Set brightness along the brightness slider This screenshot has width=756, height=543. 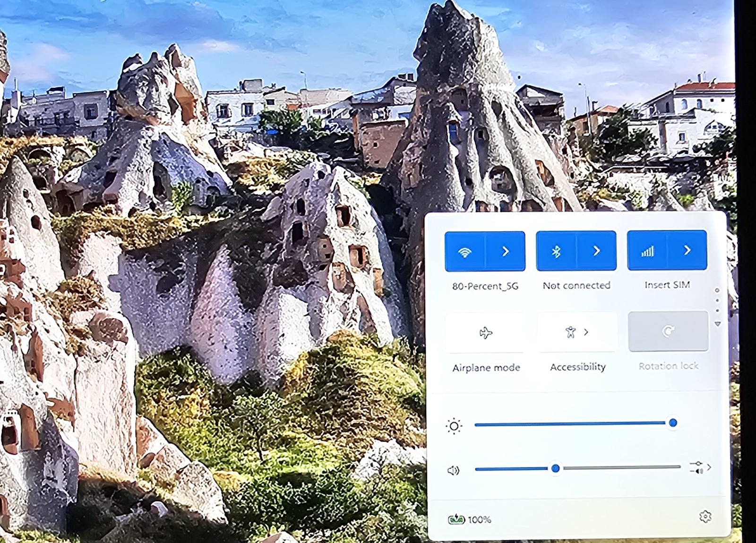[x=576, y=424]
